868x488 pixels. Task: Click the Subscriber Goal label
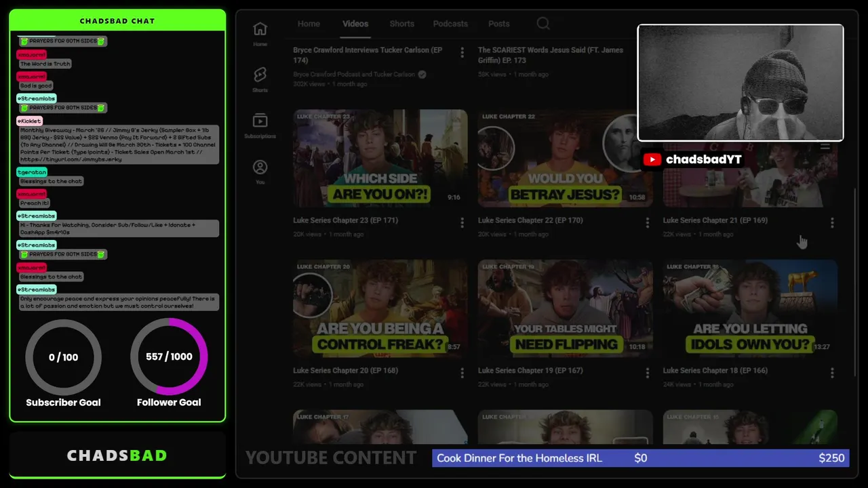pyautogui.click(x=63, y=403)
